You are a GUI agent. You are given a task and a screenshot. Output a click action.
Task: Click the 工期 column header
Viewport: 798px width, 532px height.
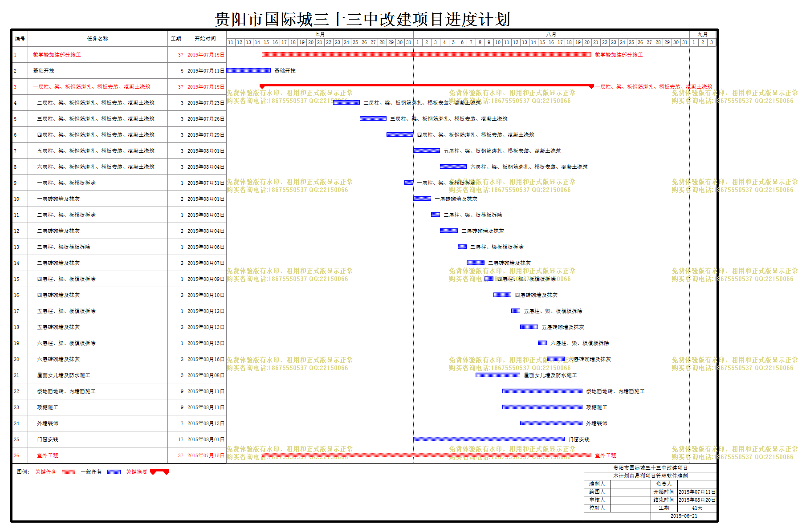pos(176,39)
